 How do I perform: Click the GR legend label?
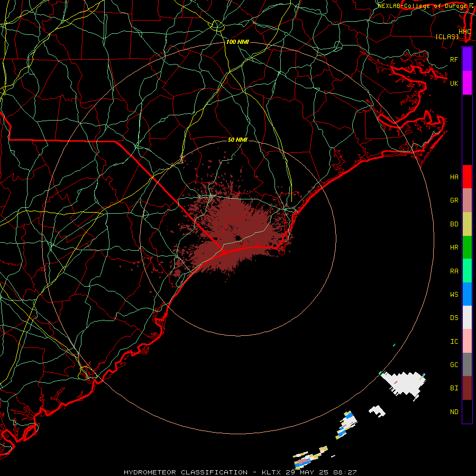click(x=454, y=200)
